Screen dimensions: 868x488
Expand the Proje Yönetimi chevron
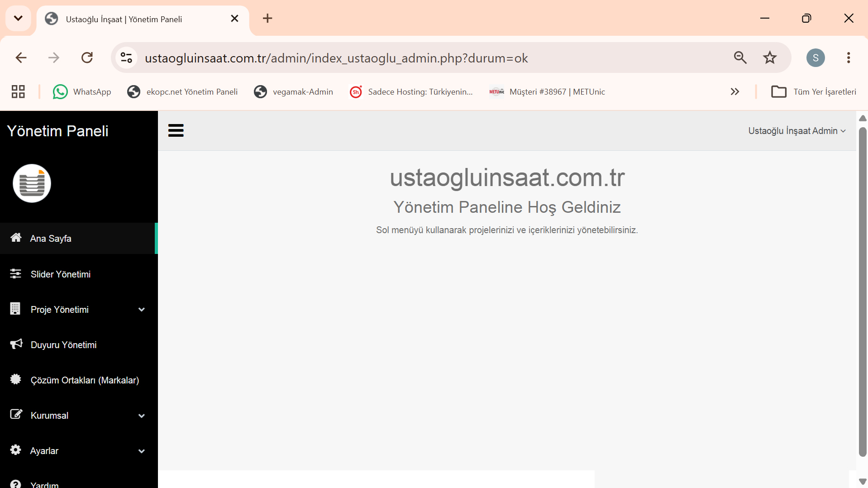coord(142,310)
